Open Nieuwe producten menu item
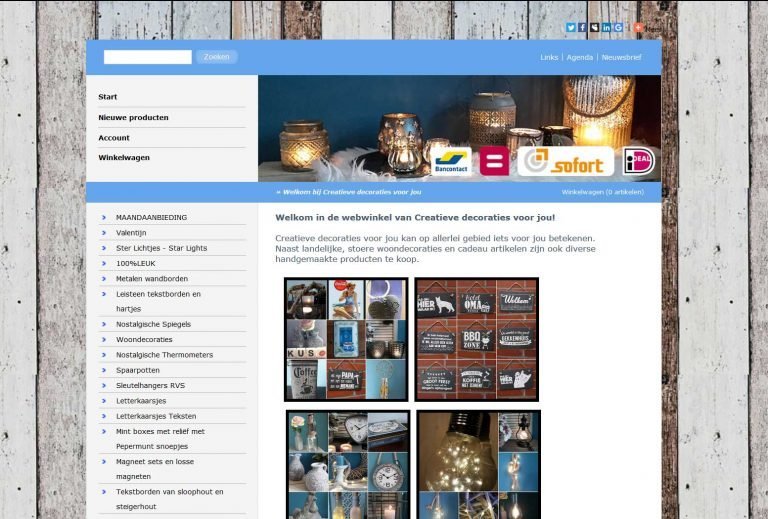This screenshot has width=768, height=519. pos(133,118)
